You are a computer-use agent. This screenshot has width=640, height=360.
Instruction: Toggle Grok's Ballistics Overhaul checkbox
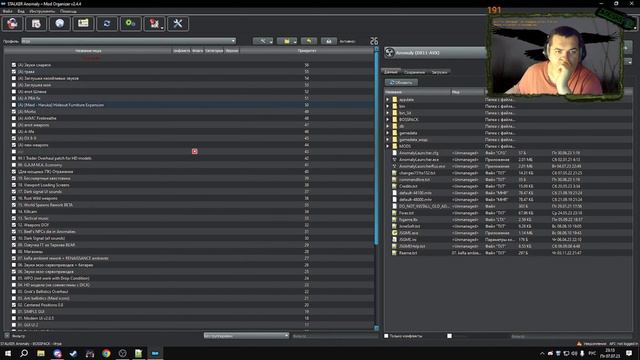coord(14,291)
